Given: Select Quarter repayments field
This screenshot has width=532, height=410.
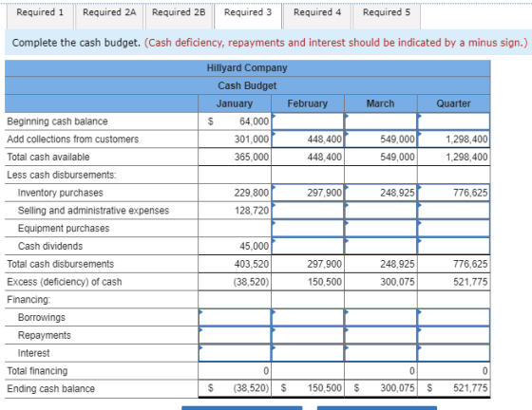Looking at the screenshot, I should [454, 335].
